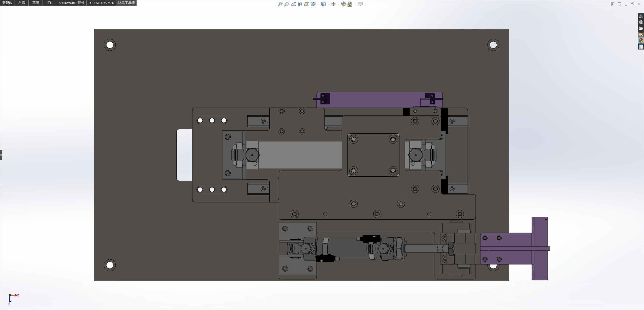Open Dynamic Annotation Views
The width and height of the screenshot is (644, 310).
coord(307,4)
